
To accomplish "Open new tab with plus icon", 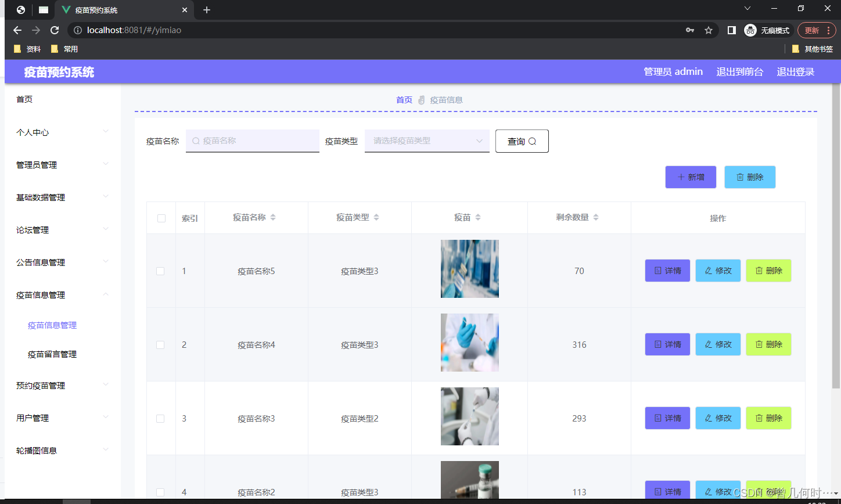I will click(x=207, y=10).
